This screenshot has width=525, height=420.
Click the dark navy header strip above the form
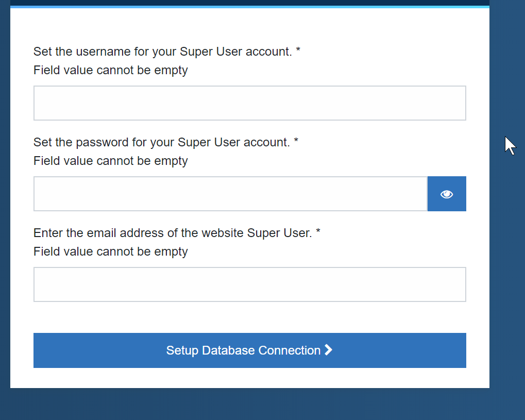tap(250, 3)
